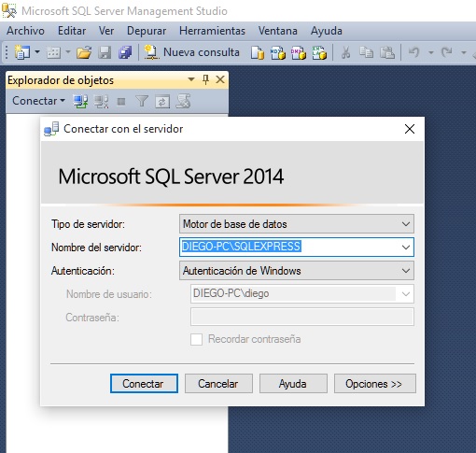Click the Refresh icon in Object Explorer

click(x=162, y=102)
